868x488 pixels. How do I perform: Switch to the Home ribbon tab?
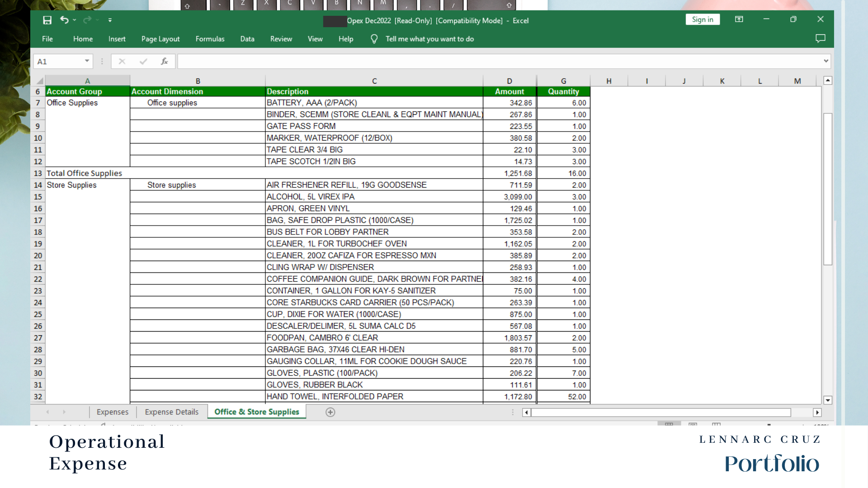click(x=83, y=39)
